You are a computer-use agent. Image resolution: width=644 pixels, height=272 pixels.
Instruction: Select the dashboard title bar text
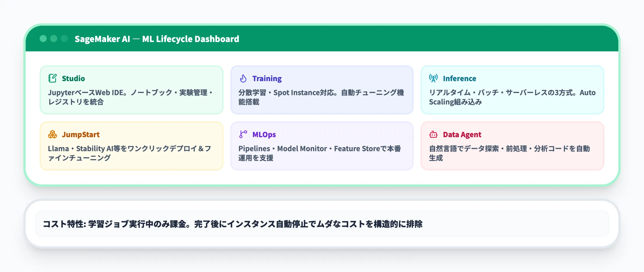click(157, 39)
